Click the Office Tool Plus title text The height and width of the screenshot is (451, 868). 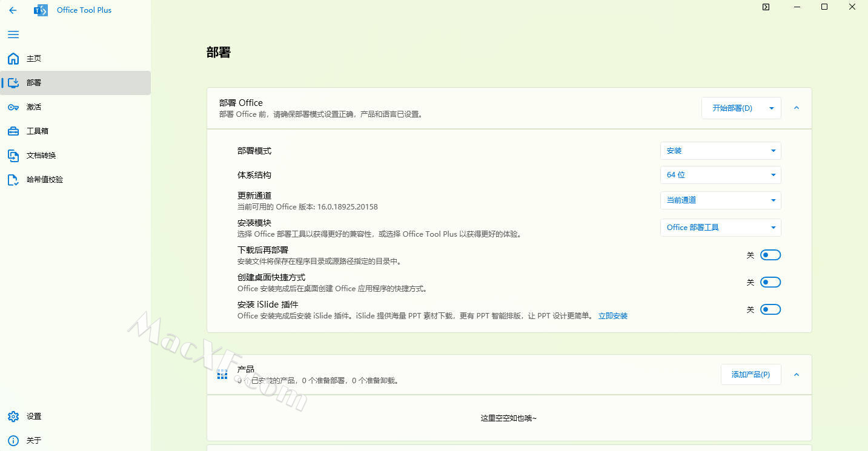84,10
